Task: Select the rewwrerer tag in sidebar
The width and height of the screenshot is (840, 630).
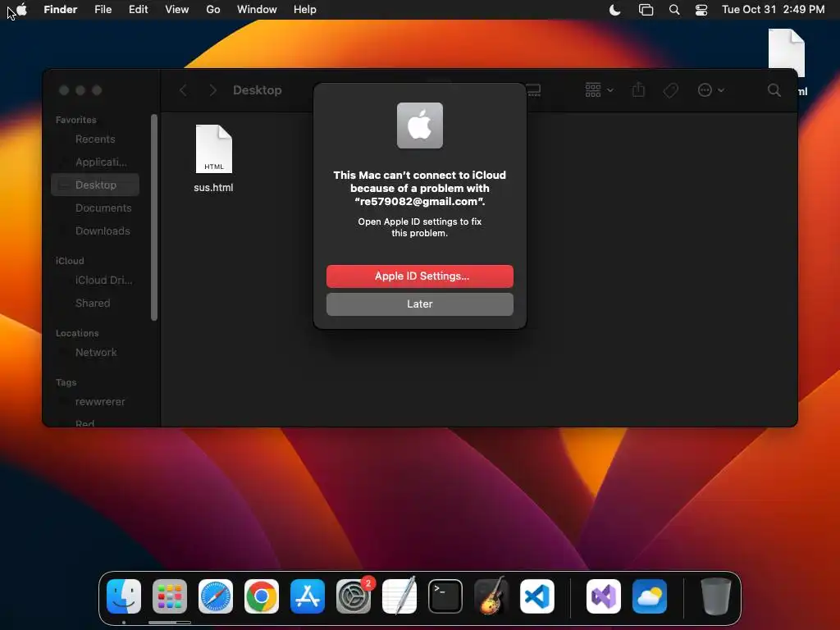Action: (x=95, y=402)
